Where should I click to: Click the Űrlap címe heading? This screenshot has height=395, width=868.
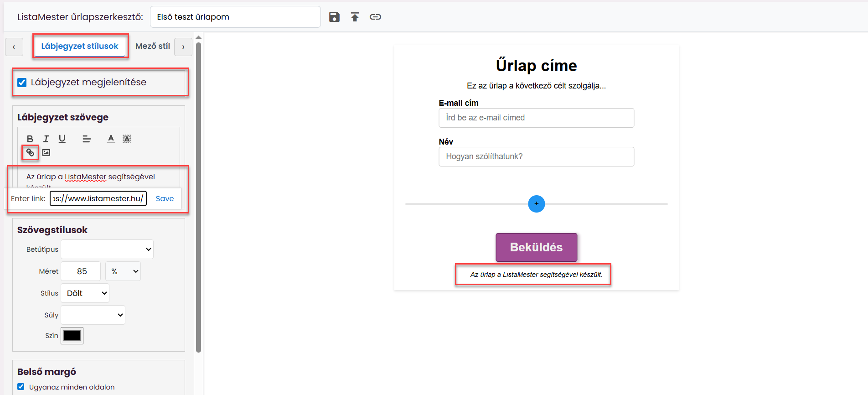tap(537, 66)
